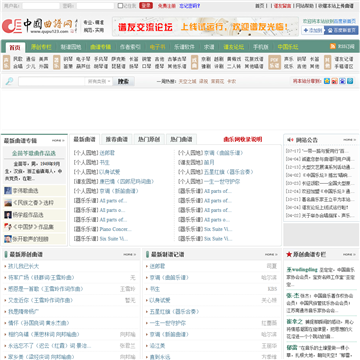Open the 五星红旗（器乐合奏）sheet in latest list
Screen dimensions: 360x360
coord(229,172)
